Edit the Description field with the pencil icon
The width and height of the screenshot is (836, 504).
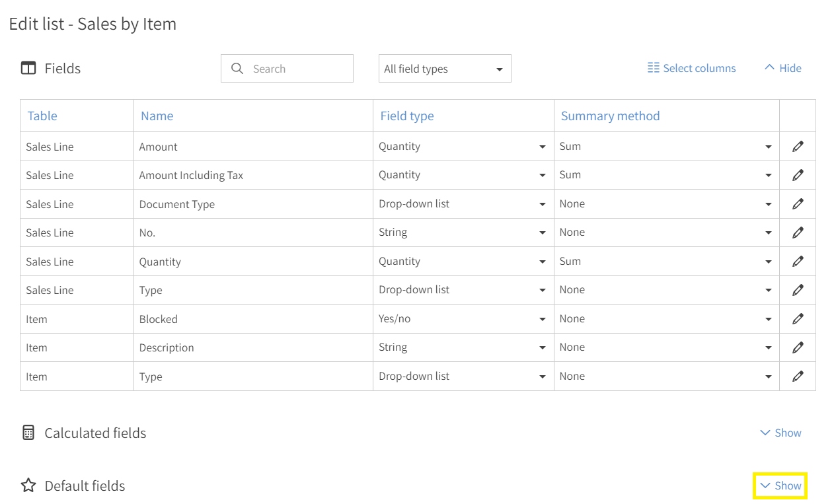click(x=798, y=347)
